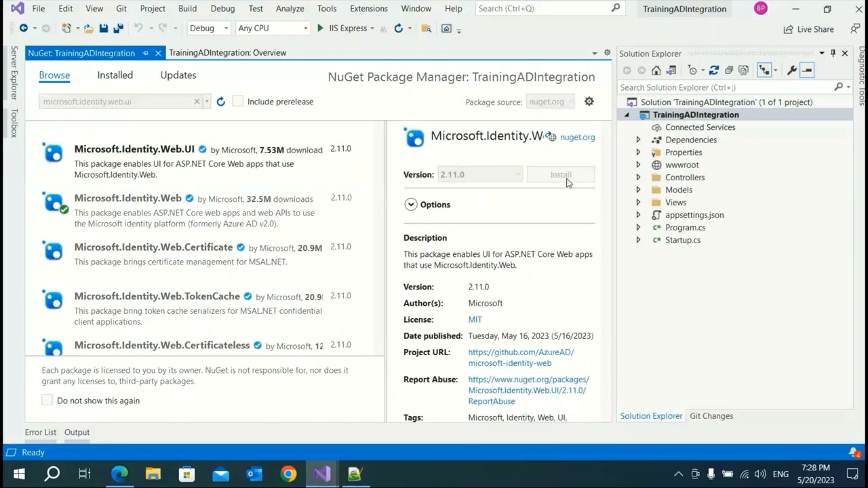
Task: Click the Save All icon
Action: pos(118,28)
